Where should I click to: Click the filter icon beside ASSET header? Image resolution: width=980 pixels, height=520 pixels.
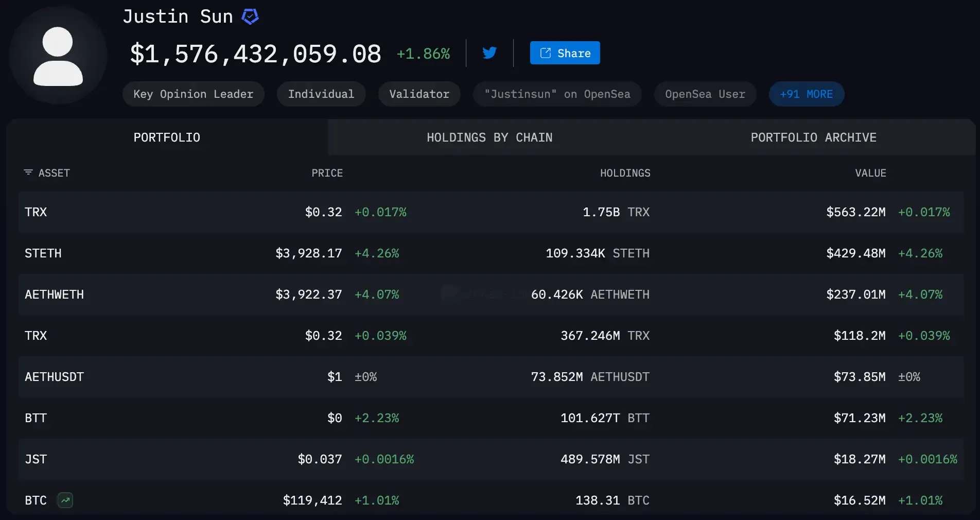(28, 173)
